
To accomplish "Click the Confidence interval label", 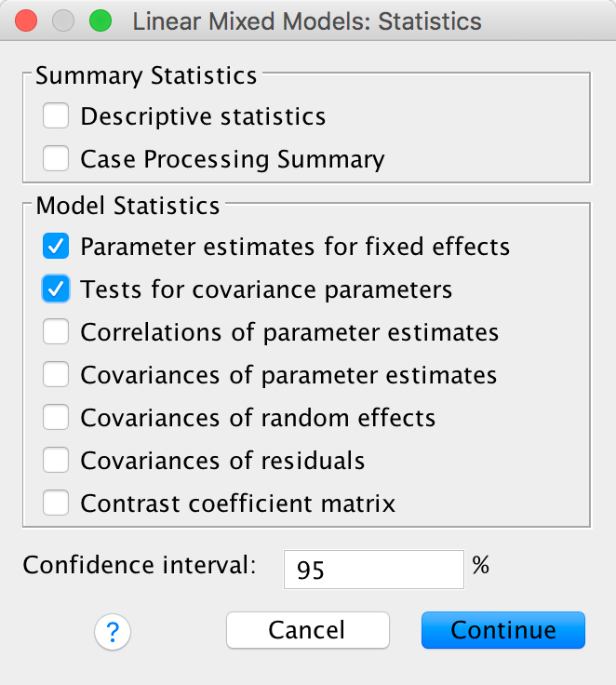I will (x=139, y=566).
